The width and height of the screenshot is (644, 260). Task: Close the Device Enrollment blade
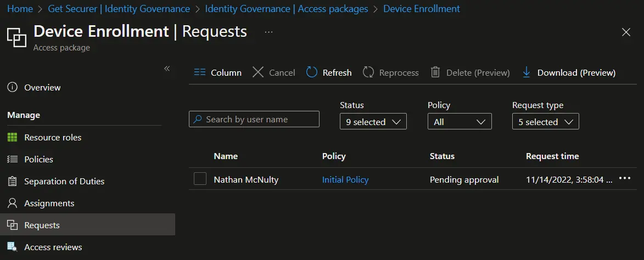click(626, 32)
